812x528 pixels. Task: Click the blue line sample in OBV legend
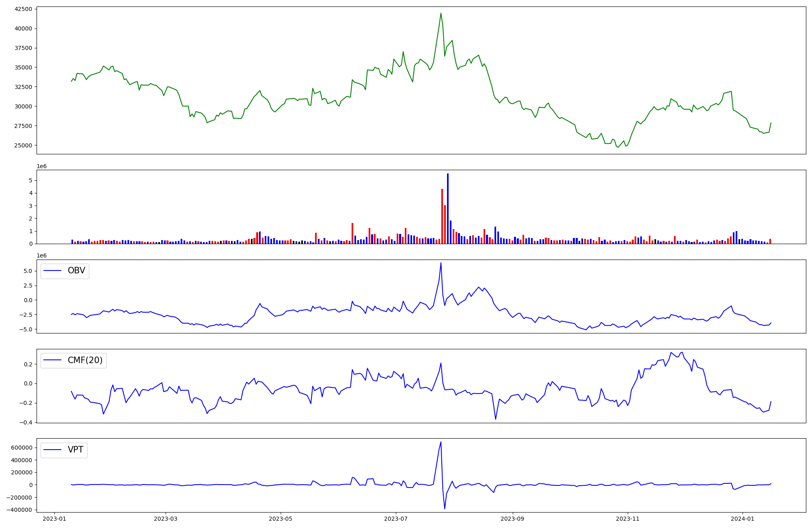point(52,271)
